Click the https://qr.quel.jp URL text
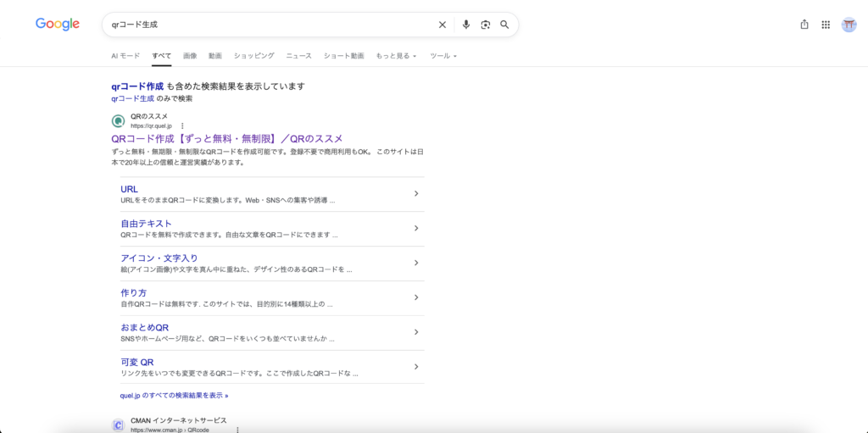The height and width of the screenshot is (433, 868). click(x=151, y=126)
